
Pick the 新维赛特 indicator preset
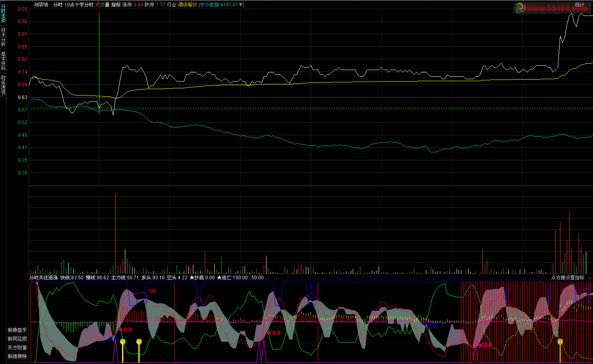coord(17,356)
